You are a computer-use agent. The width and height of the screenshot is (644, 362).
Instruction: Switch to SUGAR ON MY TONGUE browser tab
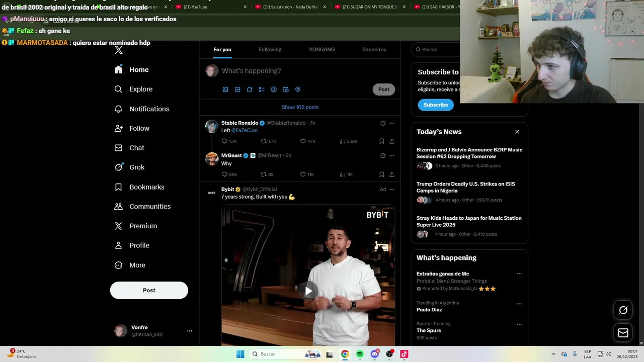tap(370, 7)
